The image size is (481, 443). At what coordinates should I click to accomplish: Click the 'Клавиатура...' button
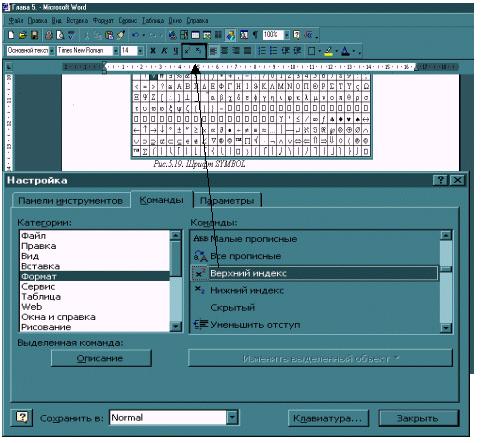click(x=328, y=418)
